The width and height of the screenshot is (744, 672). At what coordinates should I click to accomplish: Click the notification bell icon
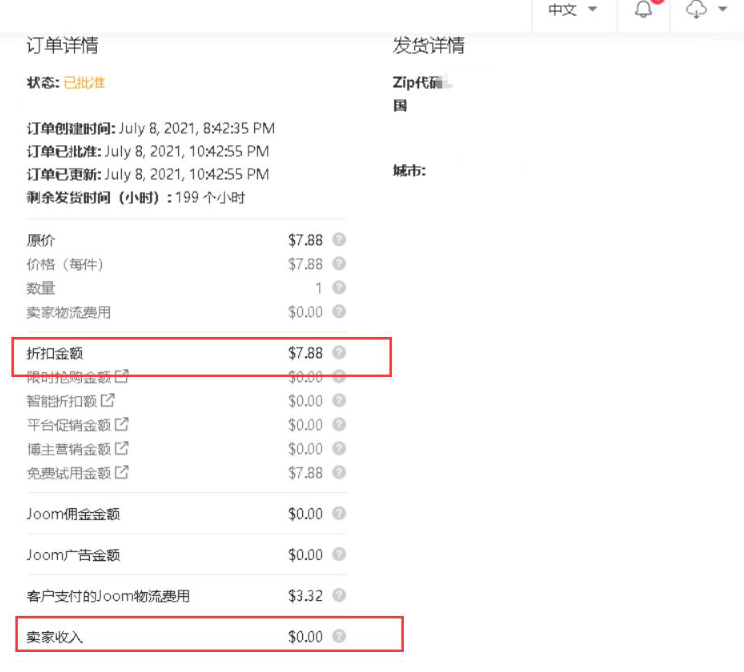click(644, 10)
